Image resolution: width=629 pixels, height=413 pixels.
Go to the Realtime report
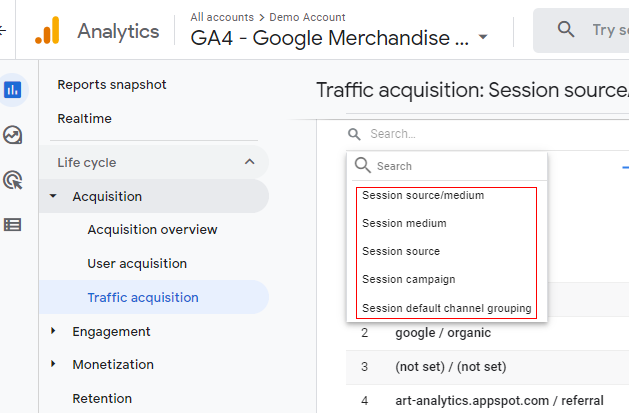pos(85,119)
